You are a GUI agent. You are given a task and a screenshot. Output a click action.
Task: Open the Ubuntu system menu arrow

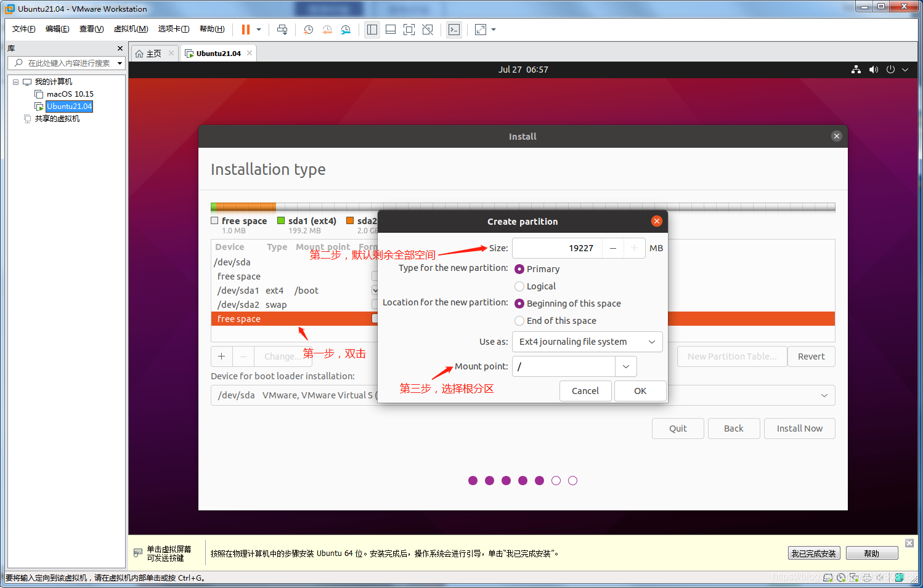pyautogui.click(x=905, y=70)
